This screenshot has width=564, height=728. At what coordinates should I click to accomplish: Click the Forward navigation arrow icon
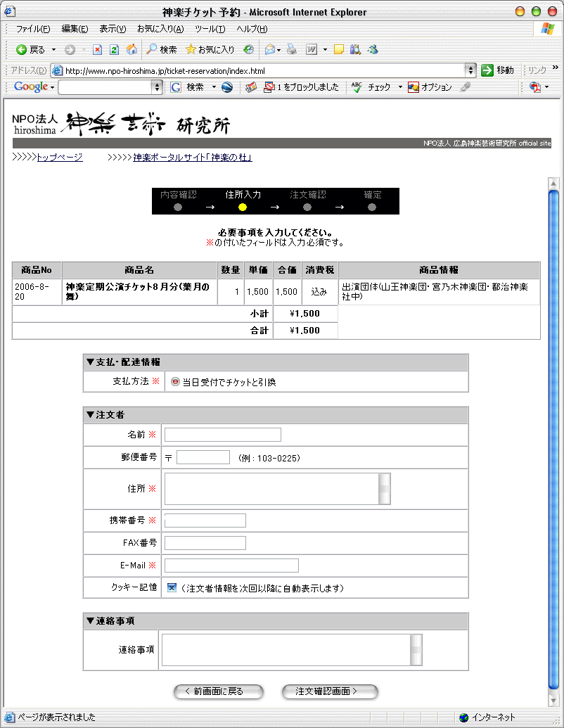click(x=70, y=50)
